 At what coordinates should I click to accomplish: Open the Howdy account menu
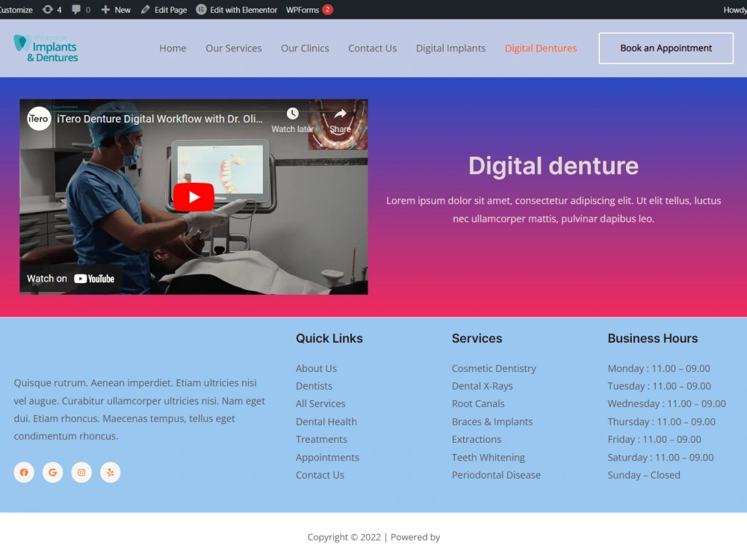point(734,10)
